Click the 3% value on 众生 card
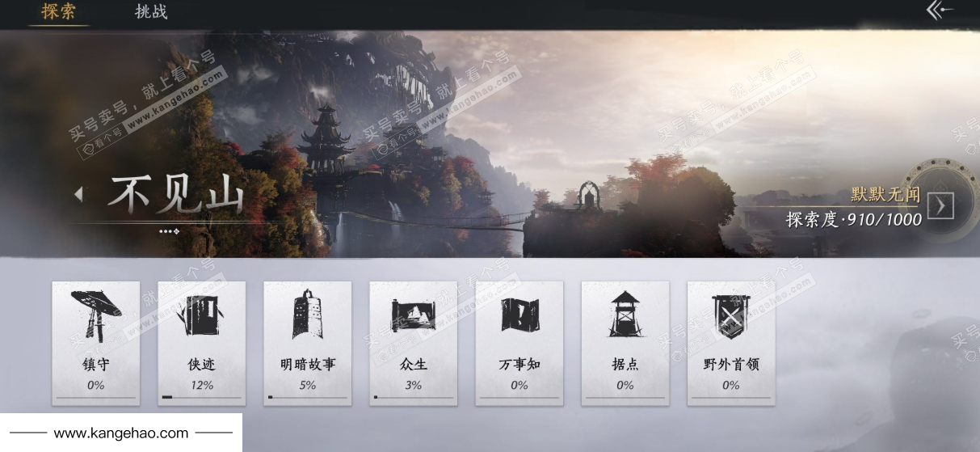 (x=413, y=385)
